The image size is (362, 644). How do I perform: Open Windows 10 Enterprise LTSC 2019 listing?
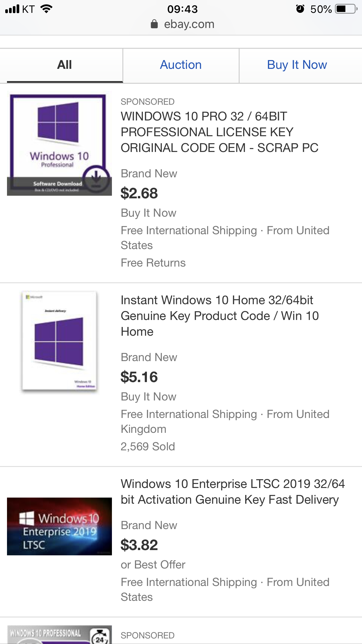232,492
